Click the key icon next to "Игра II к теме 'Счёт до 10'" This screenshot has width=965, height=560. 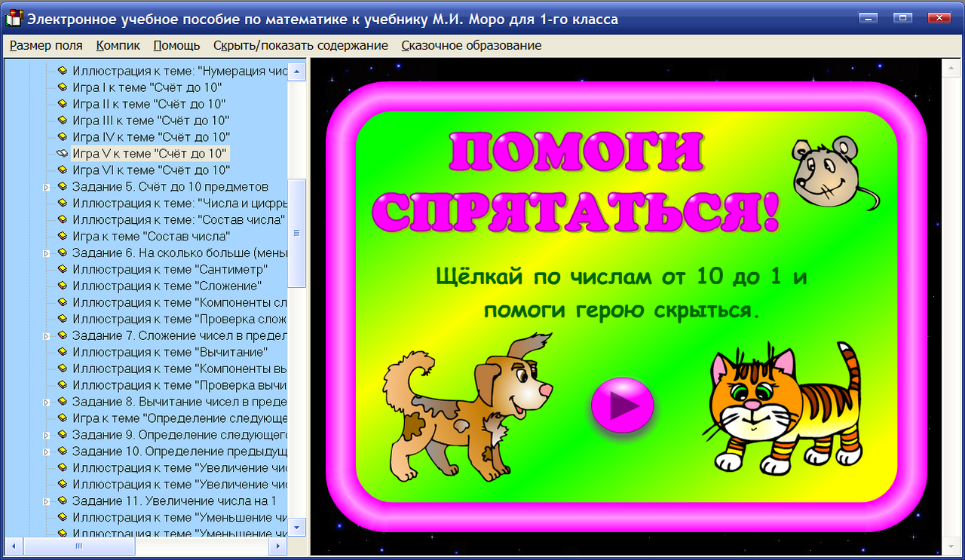coord(62,103)
